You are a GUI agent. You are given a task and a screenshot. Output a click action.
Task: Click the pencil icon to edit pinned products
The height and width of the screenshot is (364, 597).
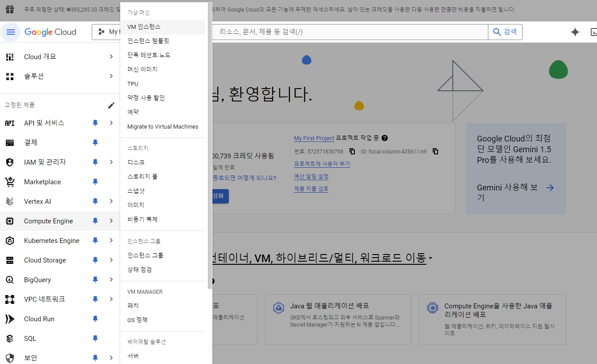(x=111, y=105)
